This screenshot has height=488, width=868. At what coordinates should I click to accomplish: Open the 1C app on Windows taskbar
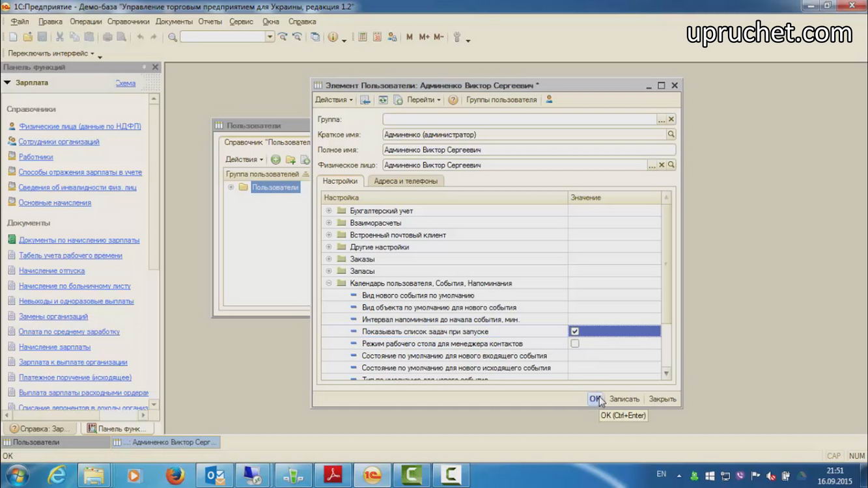tap(372, 476)
